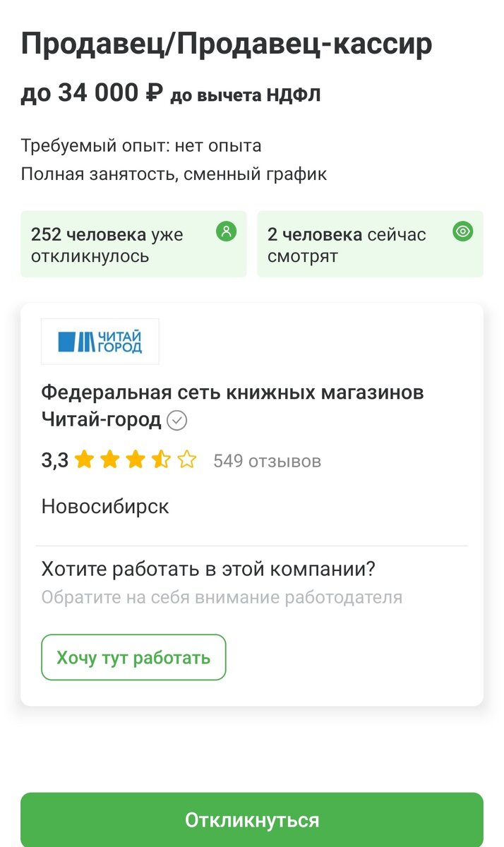Open the vacancy title Продавец/Продавец-кассир
Image resolution: width=504 pixels, height=847 pixels.
pos(227,44)
